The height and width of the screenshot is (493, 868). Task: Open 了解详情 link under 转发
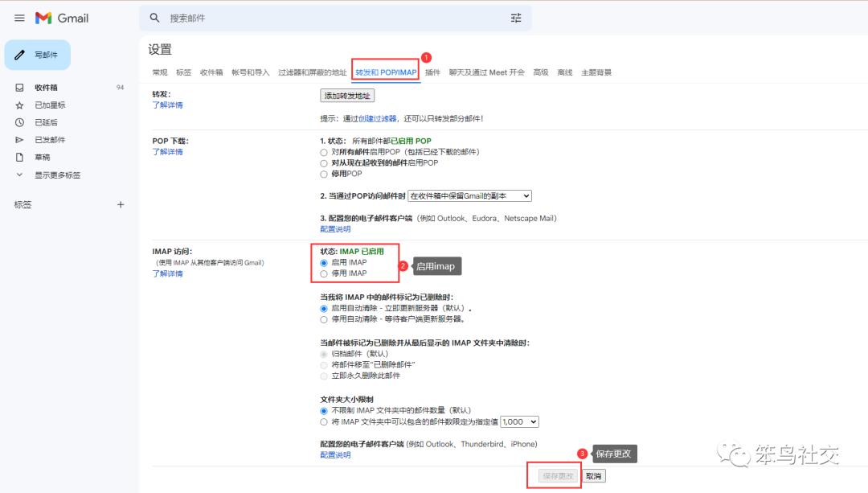coord(168,105)
